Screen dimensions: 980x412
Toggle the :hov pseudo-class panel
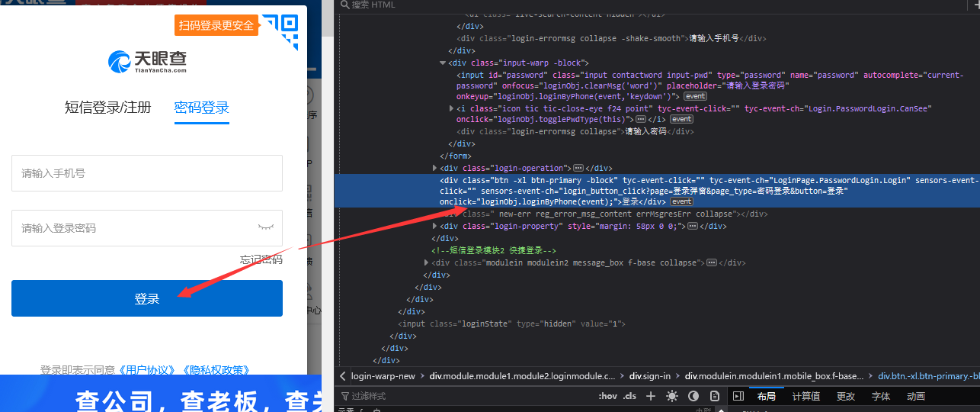coord(608,397)
